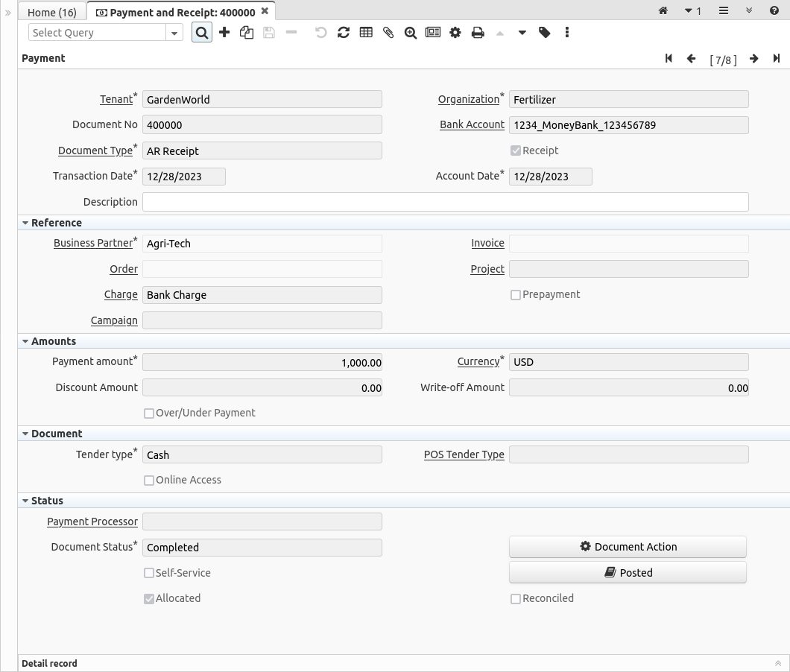Open the Select Query dropdown arrow
Screen dimensions: 790x672
tap(174, 33)
